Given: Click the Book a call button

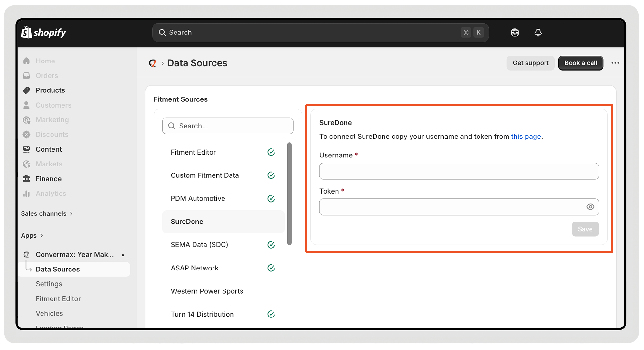Looking at the screenshot, I should 580,63.
